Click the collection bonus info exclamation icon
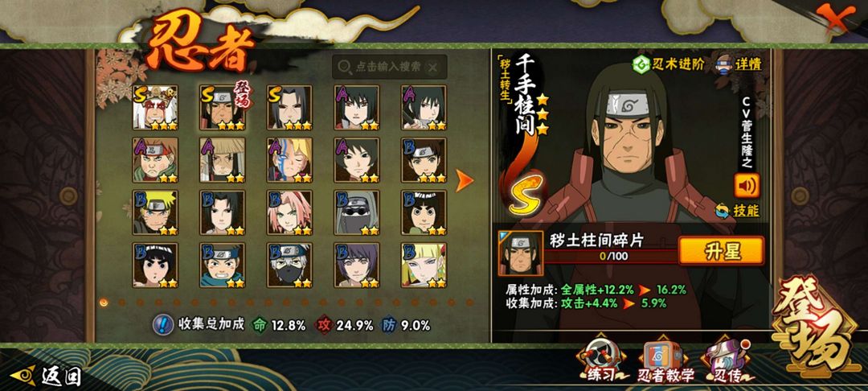868x391 pixels. pos(163,324)
